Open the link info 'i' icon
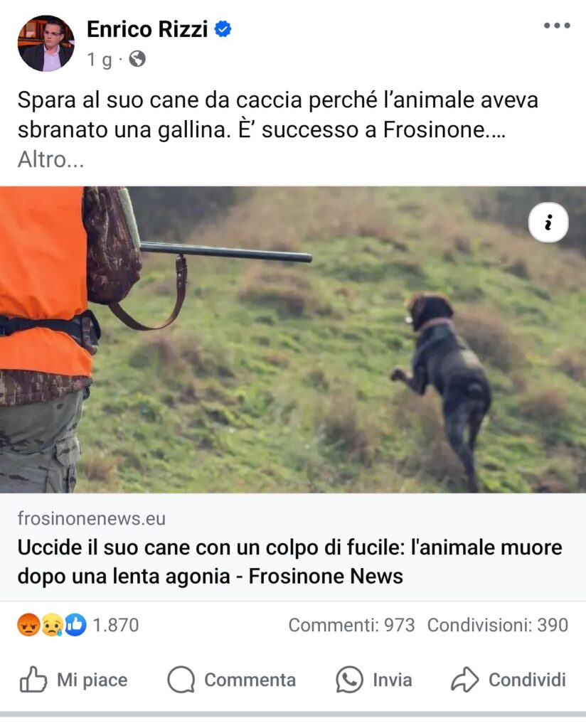This screenshot has height=728, width=586. tap(548, 223)
